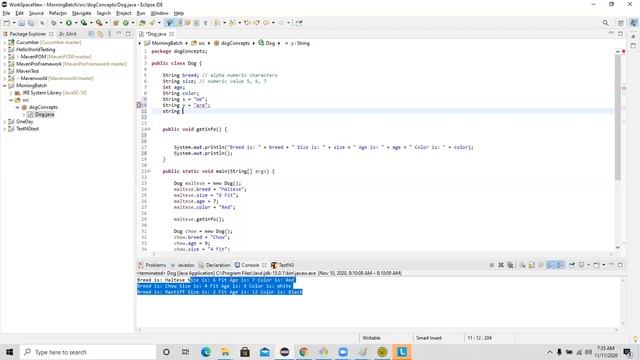Click the Forward navigation arrow icon

pos(281,23)
